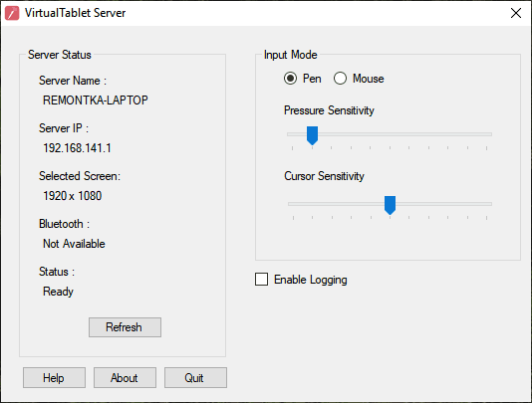Click the Pressure Sensitivity label
The width and height of the screenshot is (532, 403).
329,110
